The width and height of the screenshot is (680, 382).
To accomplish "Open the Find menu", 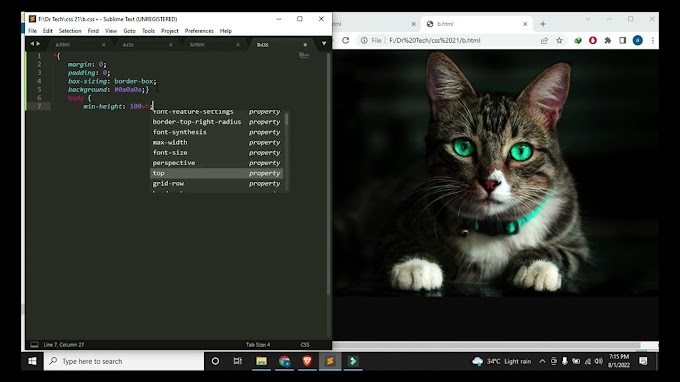I will pyautogui.click(x=93, y=31).
